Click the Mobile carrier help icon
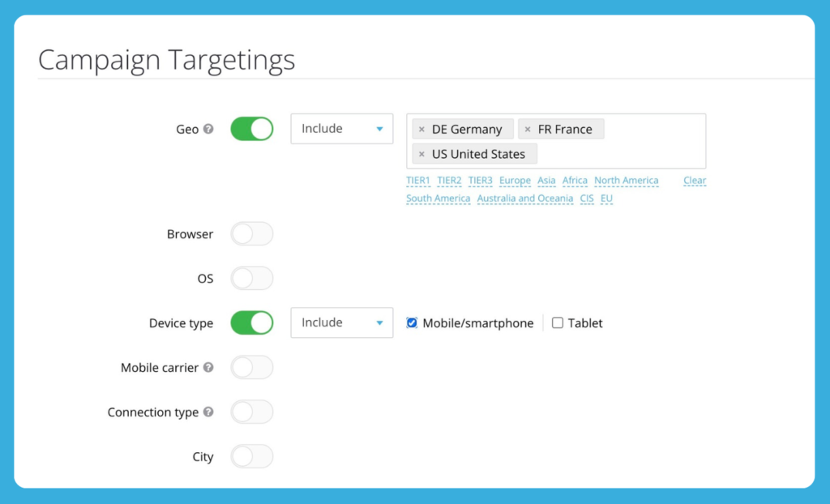Screen dimensions: 830x504 click(x=209, y=367)
